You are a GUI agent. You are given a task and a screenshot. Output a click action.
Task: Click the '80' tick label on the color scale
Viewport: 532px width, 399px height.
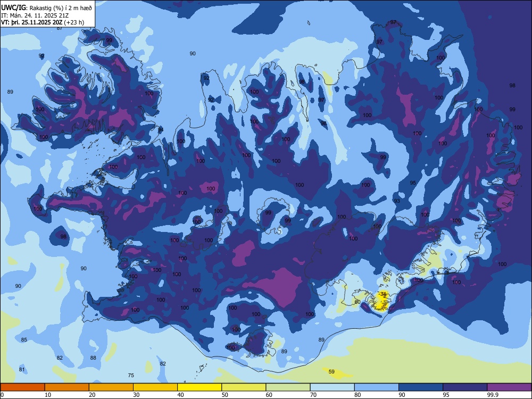358,395
